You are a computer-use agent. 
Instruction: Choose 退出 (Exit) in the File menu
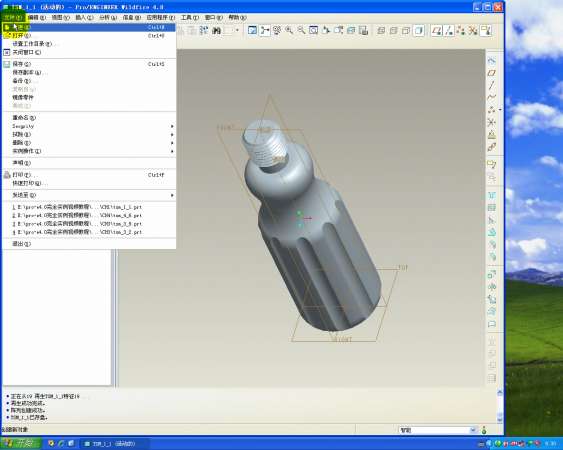coord(89,244)
